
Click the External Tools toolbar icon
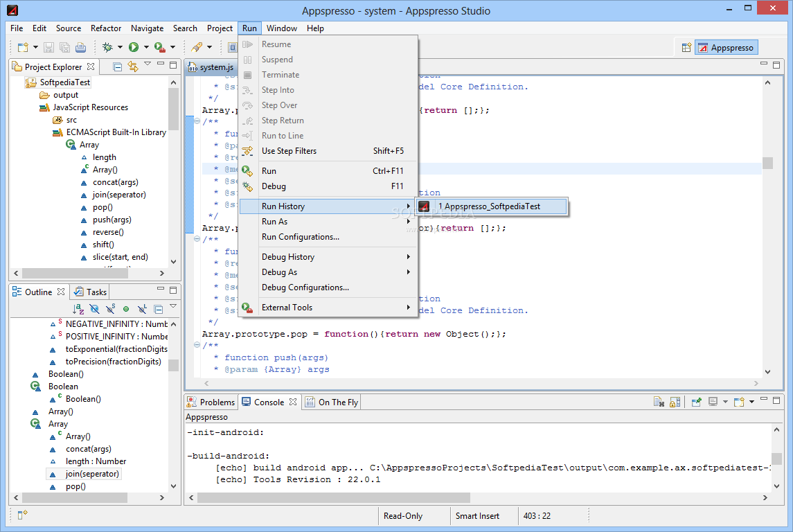click(159, 48)
